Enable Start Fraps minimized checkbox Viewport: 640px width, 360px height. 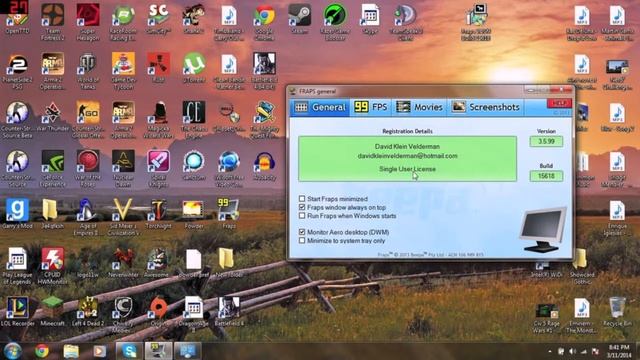tap(302, 199)
